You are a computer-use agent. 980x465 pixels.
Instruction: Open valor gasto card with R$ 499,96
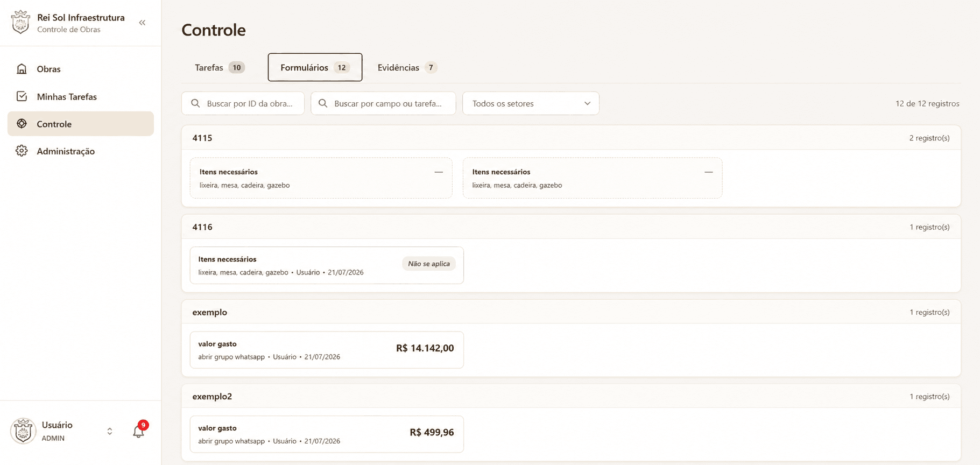click(327, 434)
